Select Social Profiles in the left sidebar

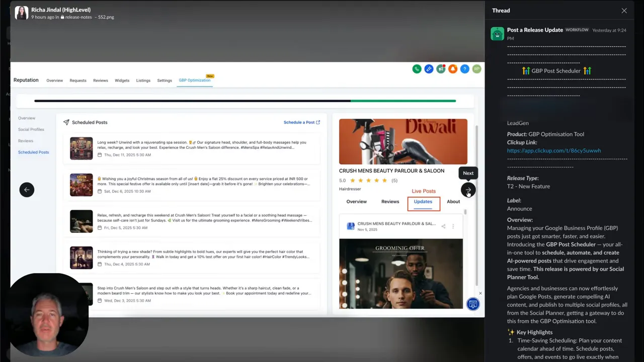[x=31, y=129]
